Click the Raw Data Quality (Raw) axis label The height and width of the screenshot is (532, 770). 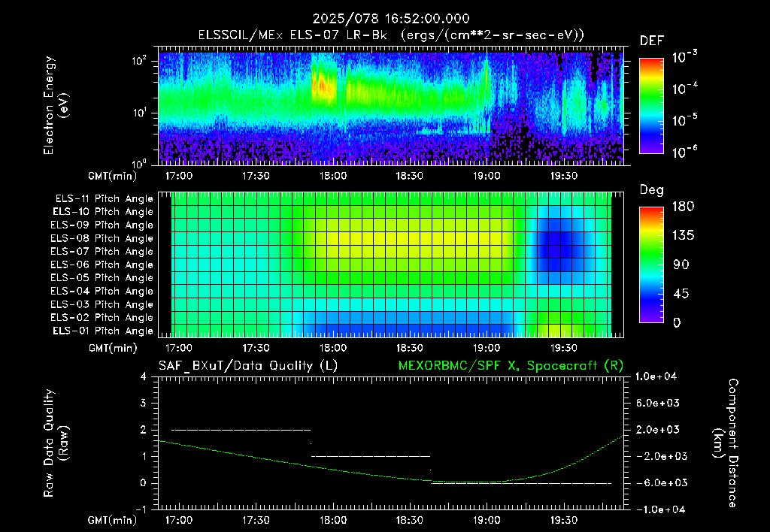click(56, 443)
